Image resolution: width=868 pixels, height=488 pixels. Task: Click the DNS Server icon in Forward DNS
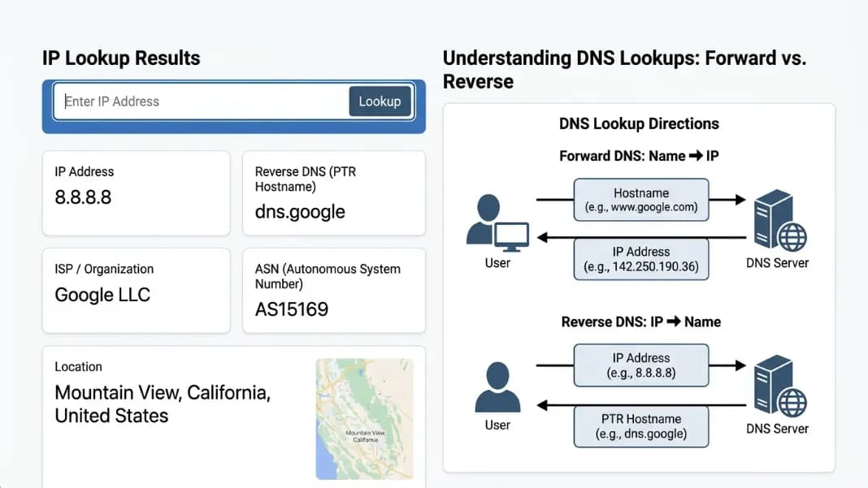(780, 220)
